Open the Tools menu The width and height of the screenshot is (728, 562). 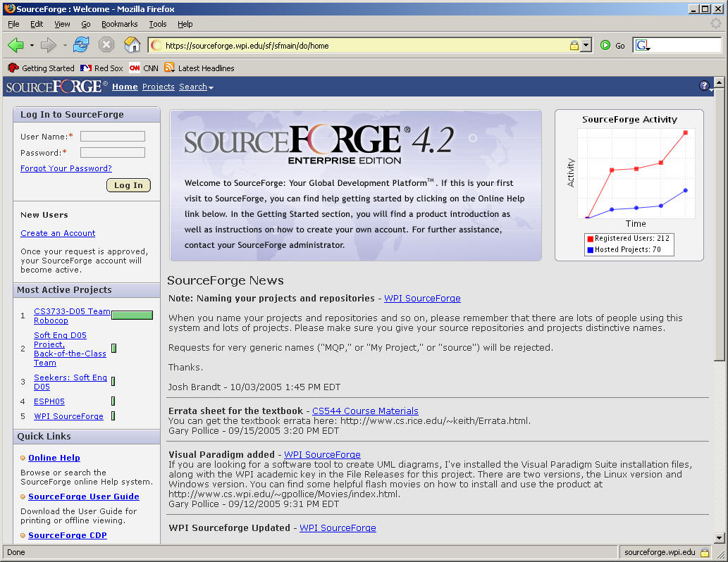[x=157, y=24]
